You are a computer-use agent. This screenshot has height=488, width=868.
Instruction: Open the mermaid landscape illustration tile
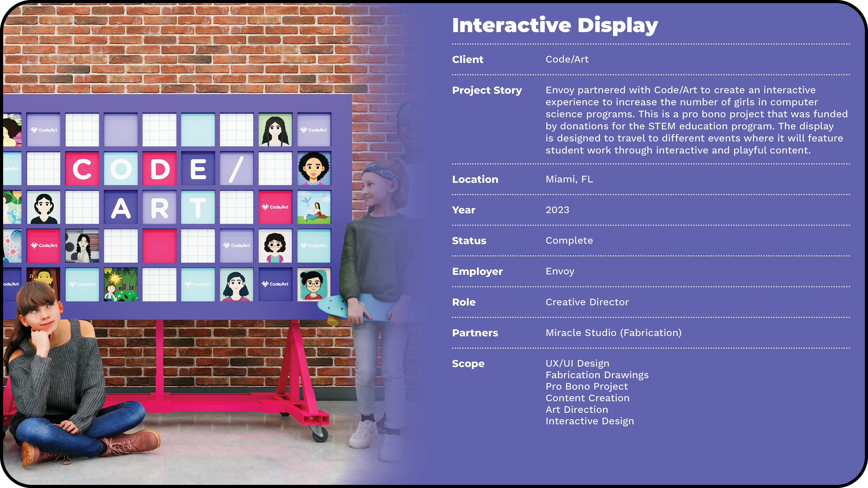point(314,207)
